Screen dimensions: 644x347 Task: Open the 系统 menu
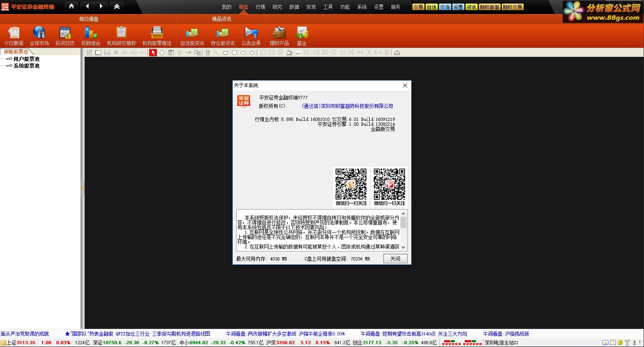362,7
